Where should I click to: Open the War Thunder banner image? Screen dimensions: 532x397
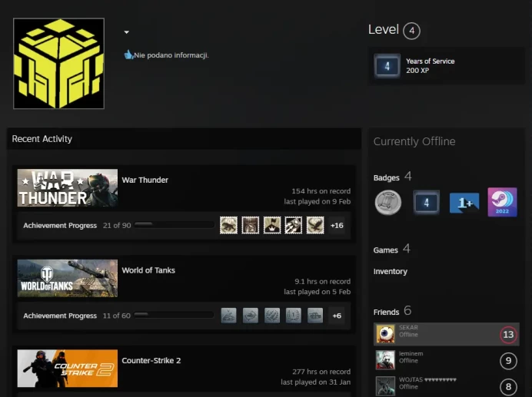click(x=68, y=188)
